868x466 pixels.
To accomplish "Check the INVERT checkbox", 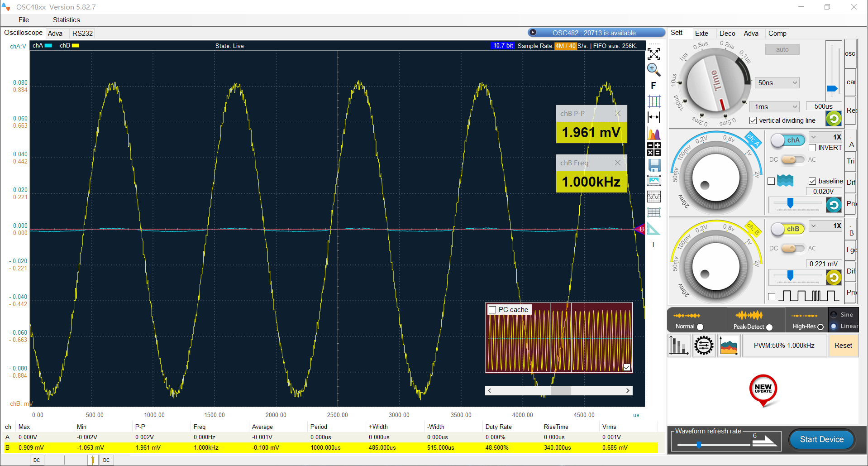I will tap(812, 148).
